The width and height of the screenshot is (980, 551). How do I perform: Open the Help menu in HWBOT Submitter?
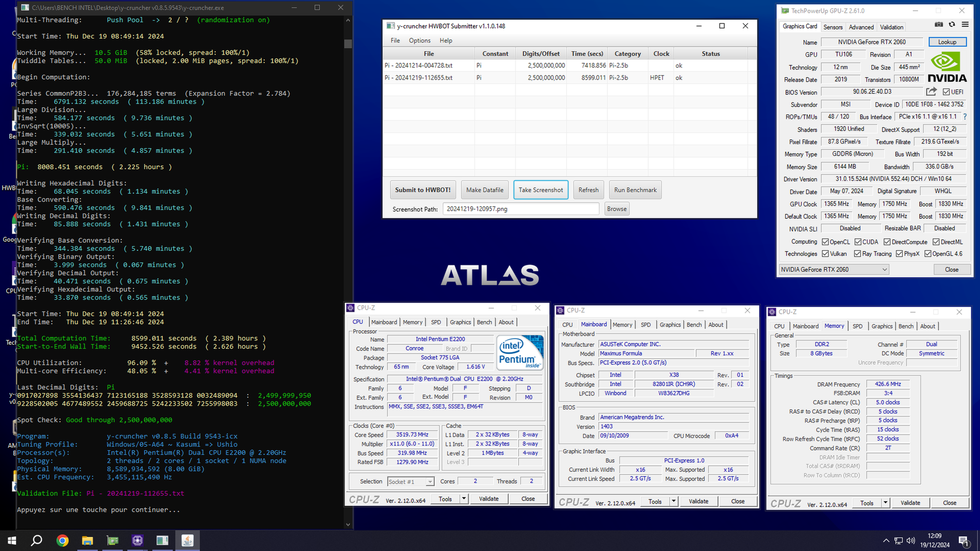click(x=446, y=40)
